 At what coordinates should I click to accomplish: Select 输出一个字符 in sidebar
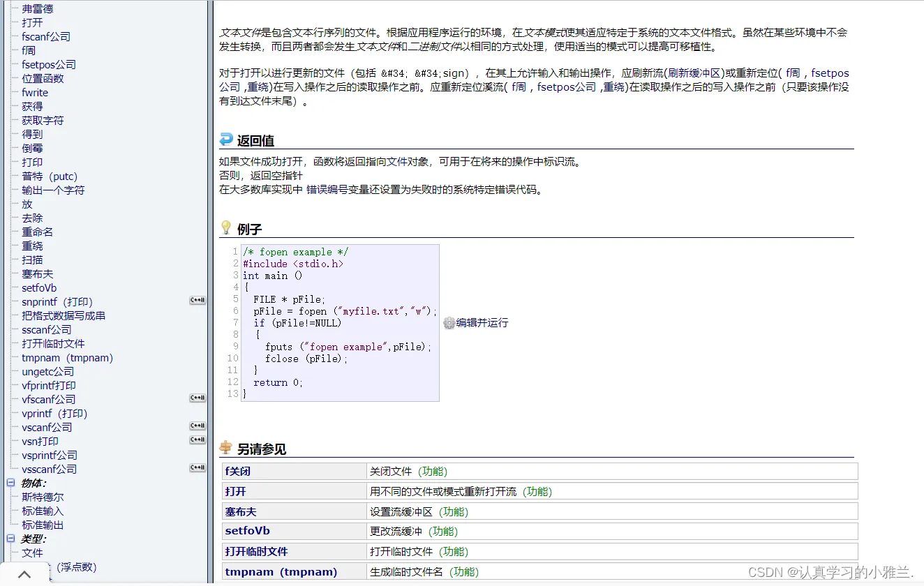click(x=53, y=190)
